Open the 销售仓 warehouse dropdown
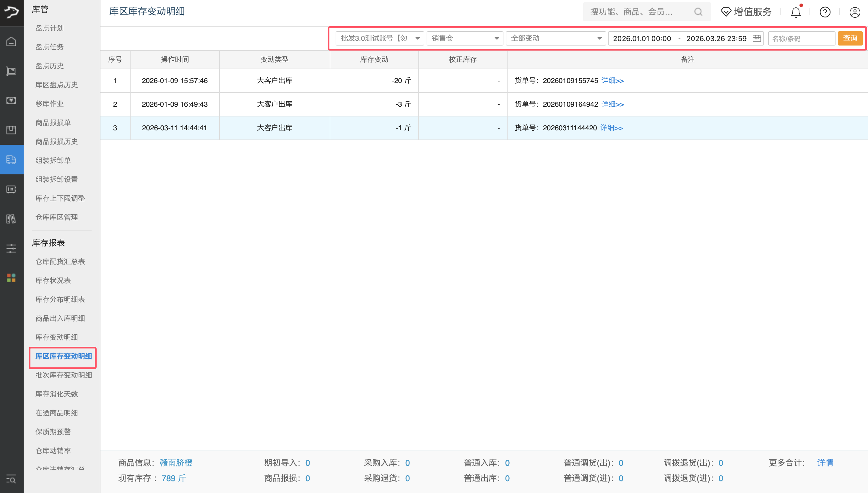 click(465, 38)
